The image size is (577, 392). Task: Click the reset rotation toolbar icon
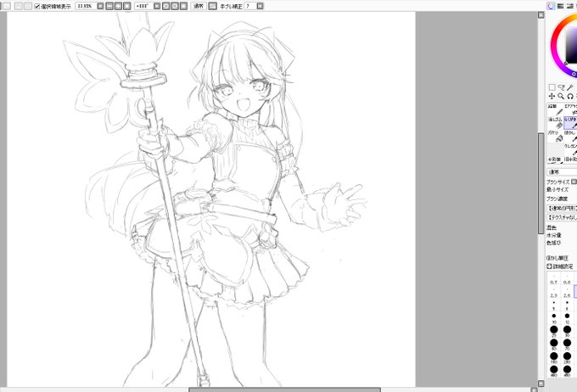[x=183, y=6]
